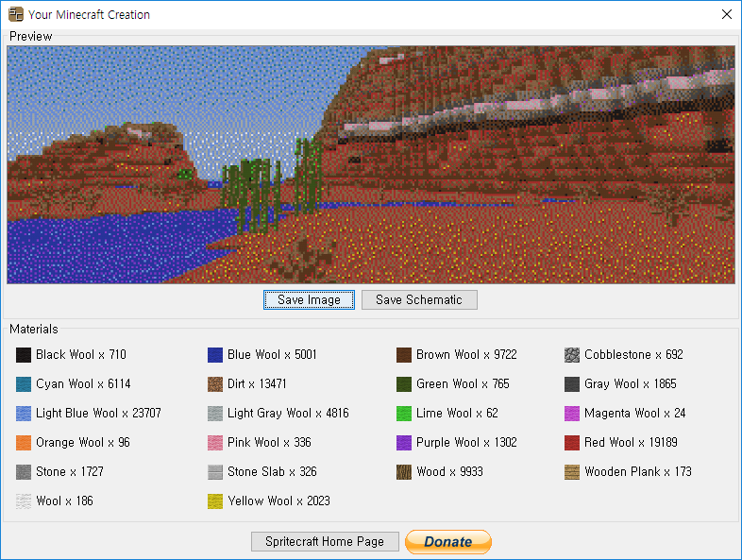Screen dimensions: 742x560
Task: Select the 'Blue Wool x 5001' text
Action: (x=272, y=354)
